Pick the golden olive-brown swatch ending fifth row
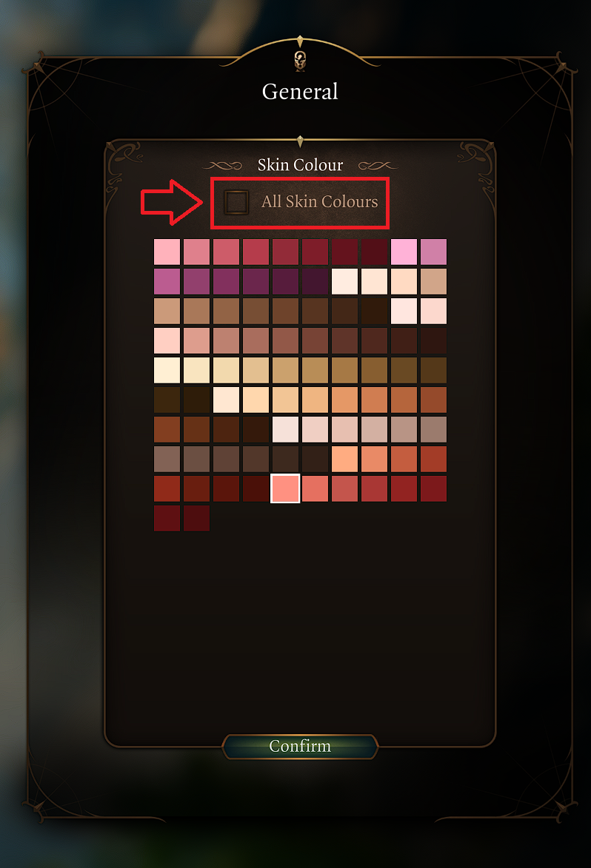Screen dimensions: 591x868 tap(434, 370)
